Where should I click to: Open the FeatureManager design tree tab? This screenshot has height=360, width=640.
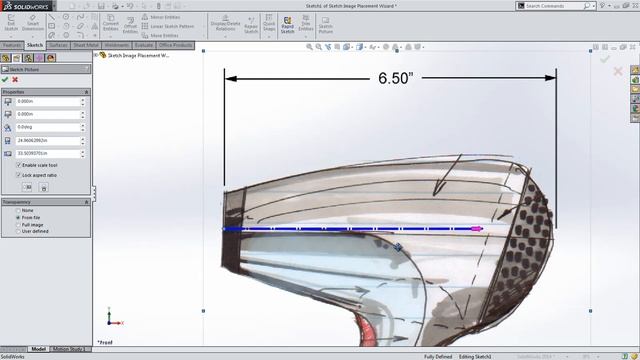coord(5,58)
